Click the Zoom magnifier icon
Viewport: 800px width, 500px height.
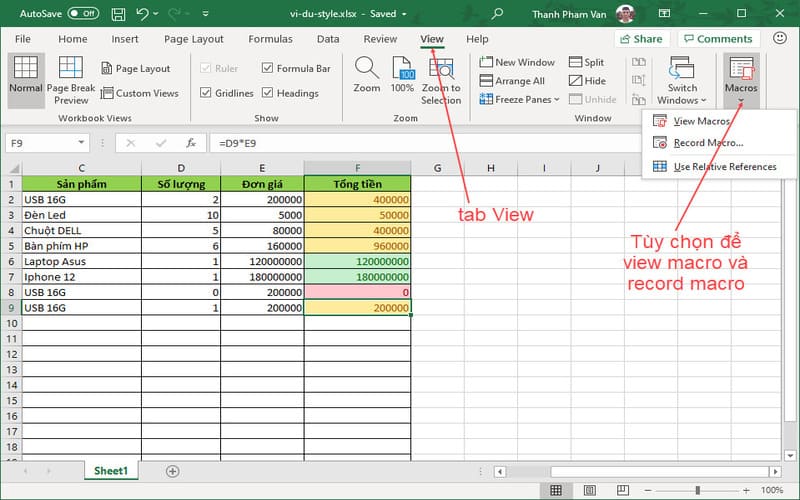click(367, 77)
